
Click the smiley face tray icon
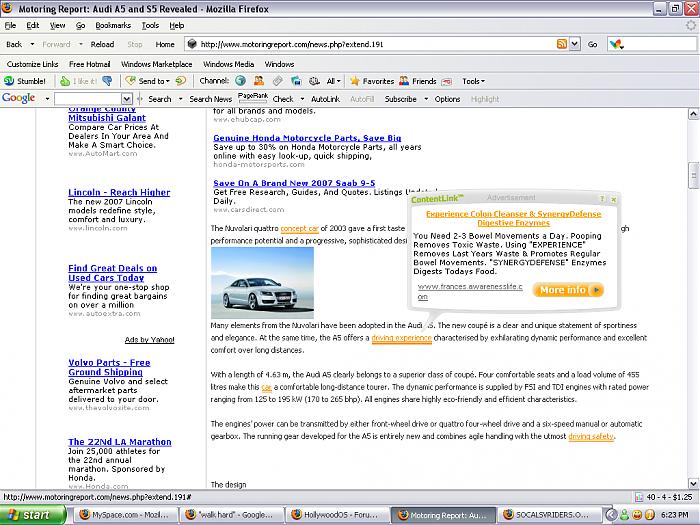638,515
